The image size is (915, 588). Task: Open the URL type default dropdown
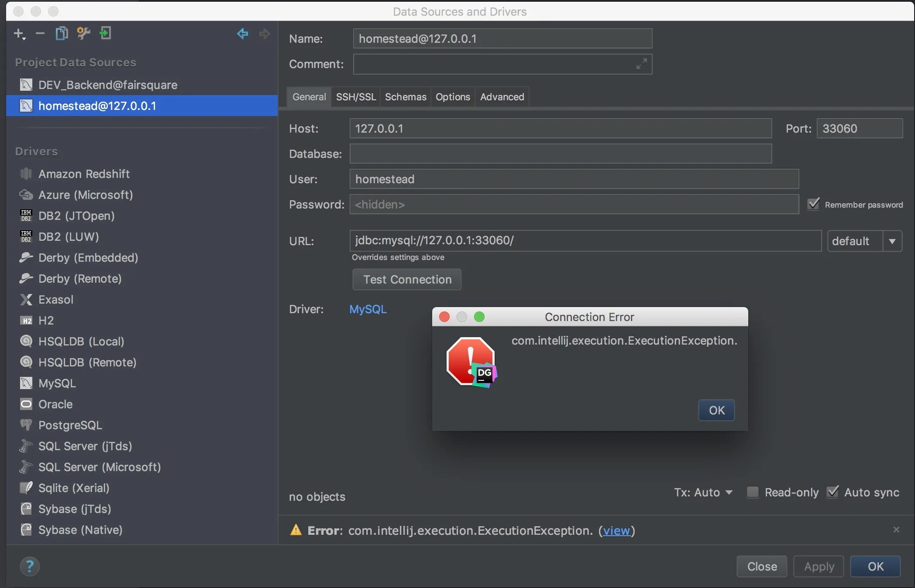pos(892,241)
